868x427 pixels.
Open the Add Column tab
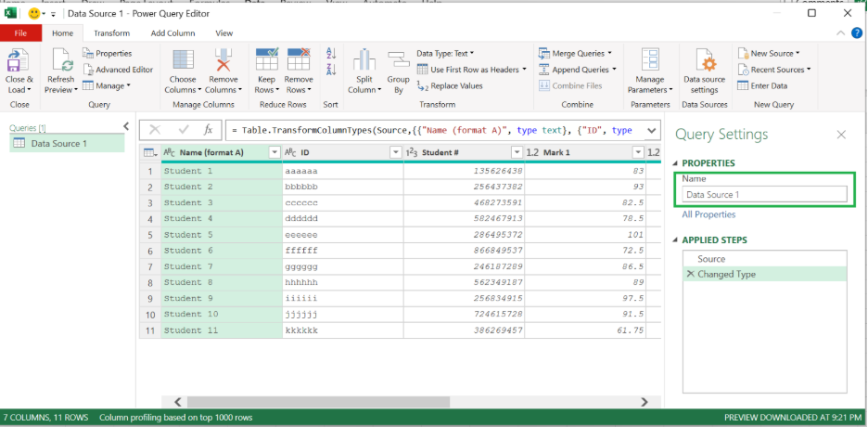(x=172, y=33)
